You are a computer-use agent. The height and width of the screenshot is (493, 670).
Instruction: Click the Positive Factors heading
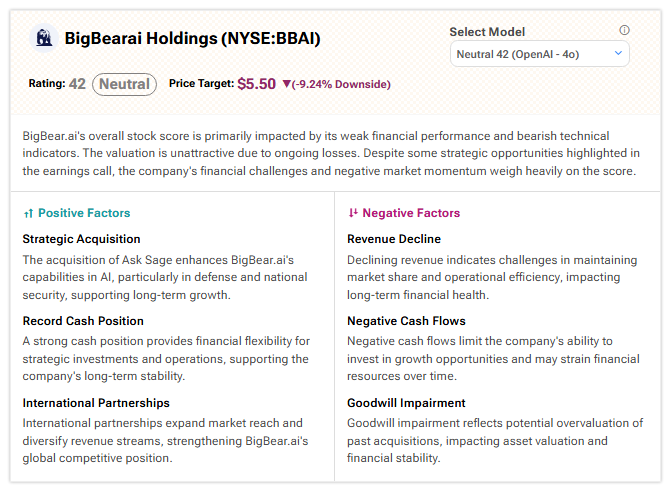84,213
